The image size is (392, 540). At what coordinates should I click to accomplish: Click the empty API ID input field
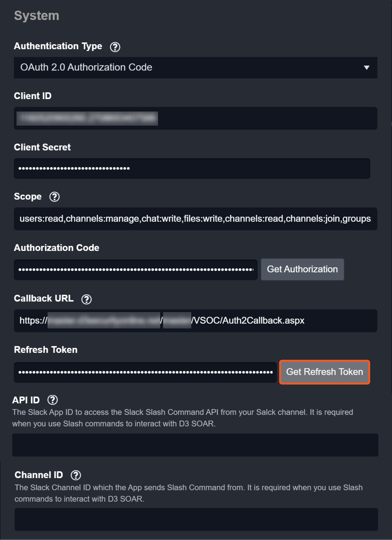(x=195, y=445)
